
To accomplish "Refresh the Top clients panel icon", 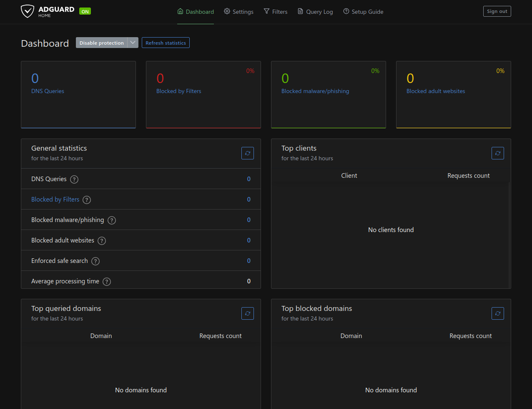I will point(498,153).
